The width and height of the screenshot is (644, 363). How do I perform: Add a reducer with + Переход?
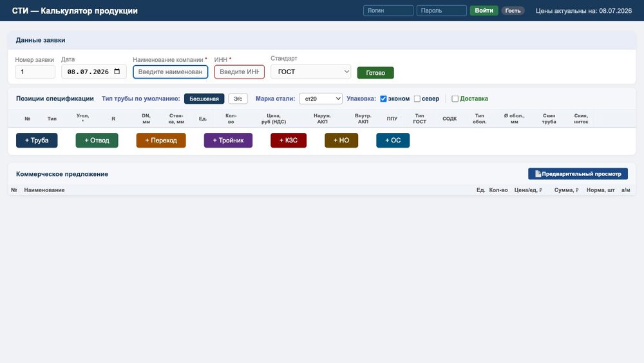161,140
